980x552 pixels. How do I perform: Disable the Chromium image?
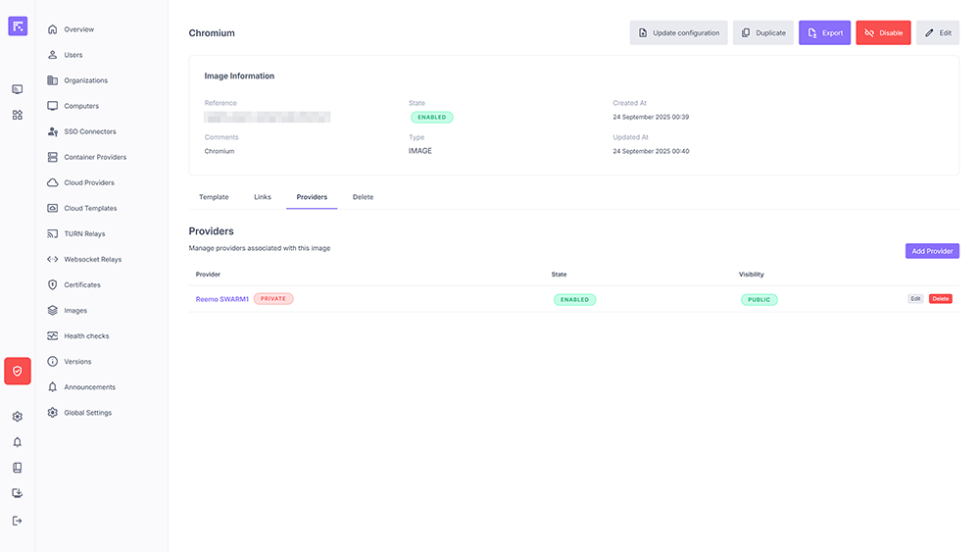point(883,33)
